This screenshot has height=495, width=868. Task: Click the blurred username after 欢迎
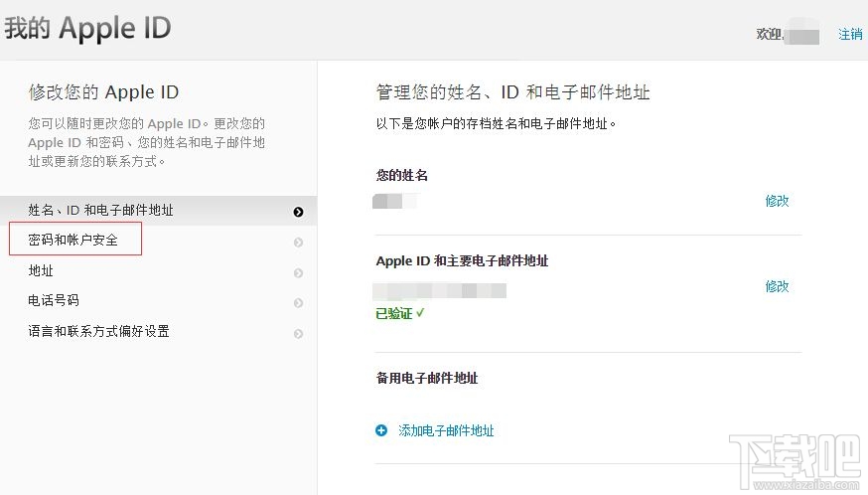(x=803, y=36)
